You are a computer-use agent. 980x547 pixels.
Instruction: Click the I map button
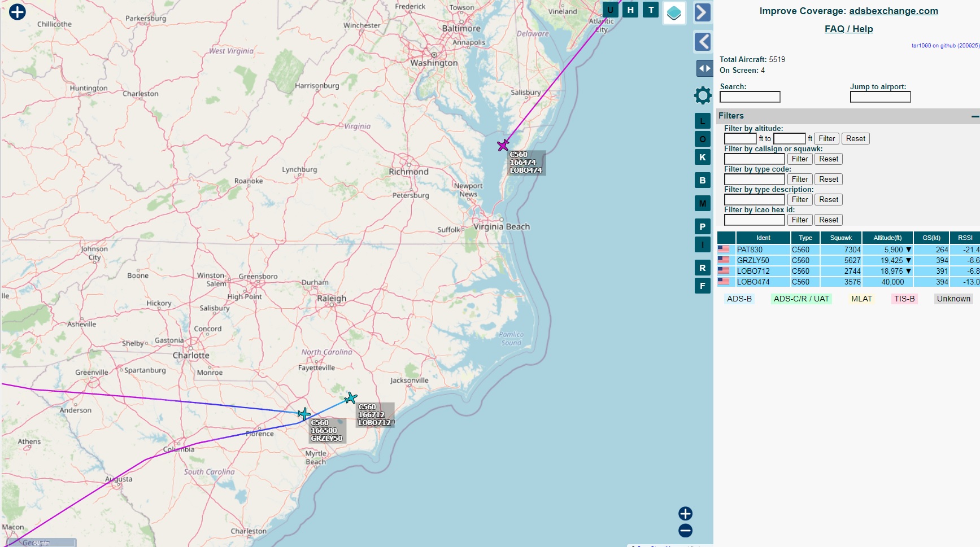pos(702,244)
